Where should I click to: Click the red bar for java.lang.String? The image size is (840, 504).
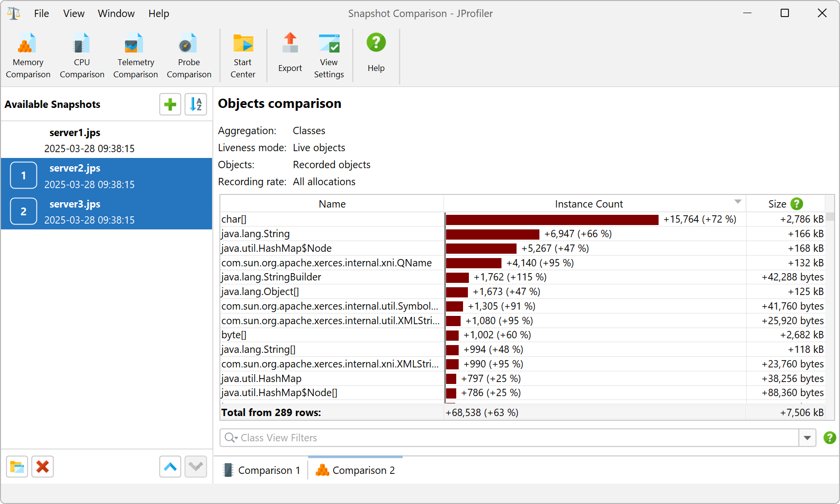click(x=493, y=234)
